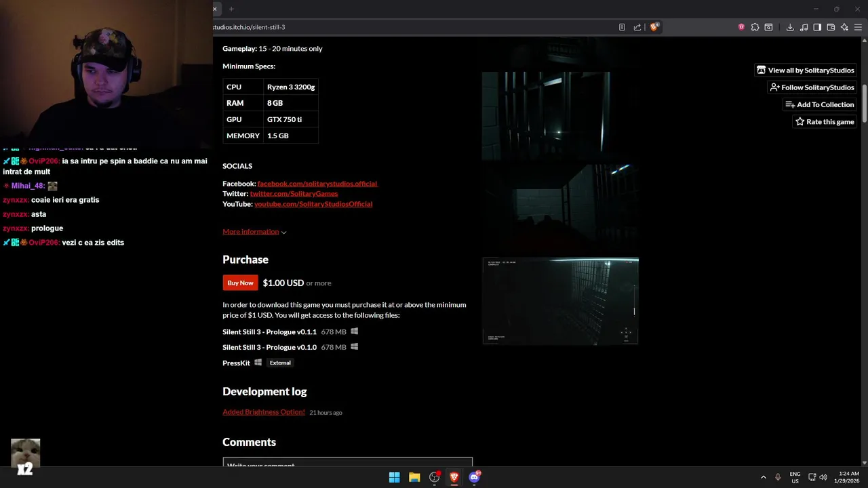Open Leo AI sparkle icon
Viewport: 868px width, 488px height.
point(844,27)
